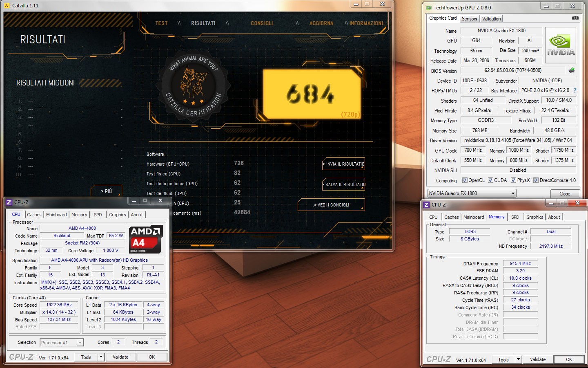Click Hardware (GPU+CPU) score 728
This screenshot has height=368, width=588.
tap(239, 163)
